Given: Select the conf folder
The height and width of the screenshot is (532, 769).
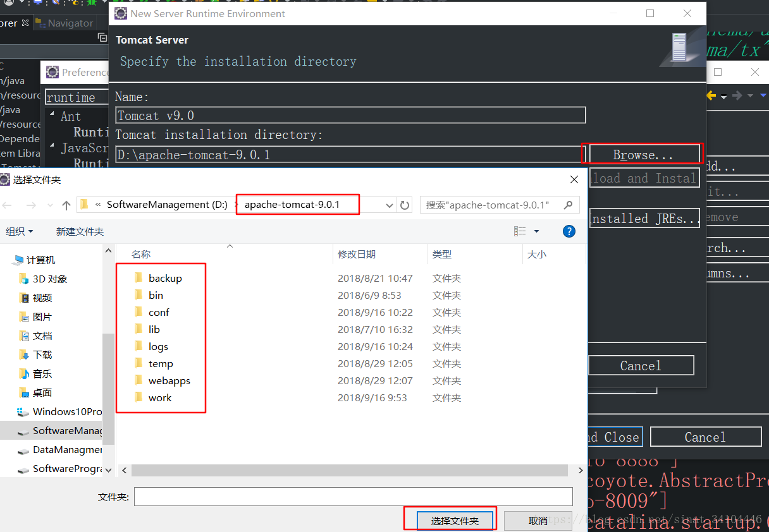Looking at the screenshot, I should (159, 312).
